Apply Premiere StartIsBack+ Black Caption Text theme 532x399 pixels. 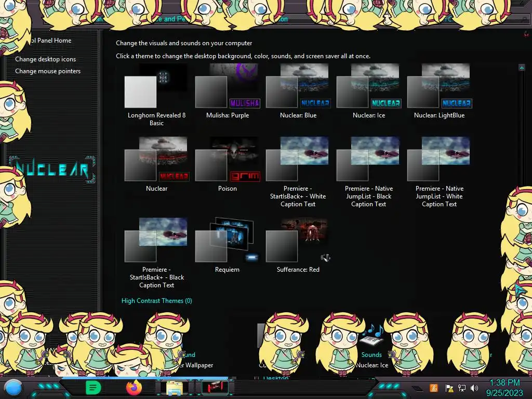pyautogui.click(x=156, y=254)
